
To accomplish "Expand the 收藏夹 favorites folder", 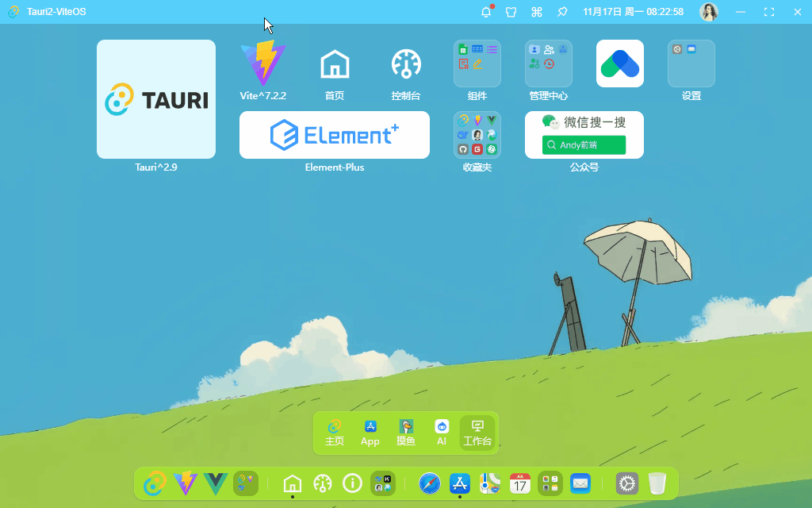I will [477, 135].
